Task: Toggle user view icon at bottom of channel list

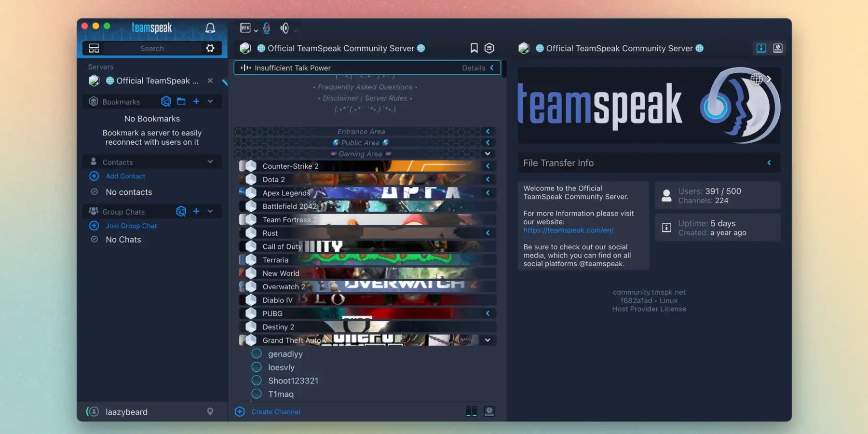Action: (489, 411)
